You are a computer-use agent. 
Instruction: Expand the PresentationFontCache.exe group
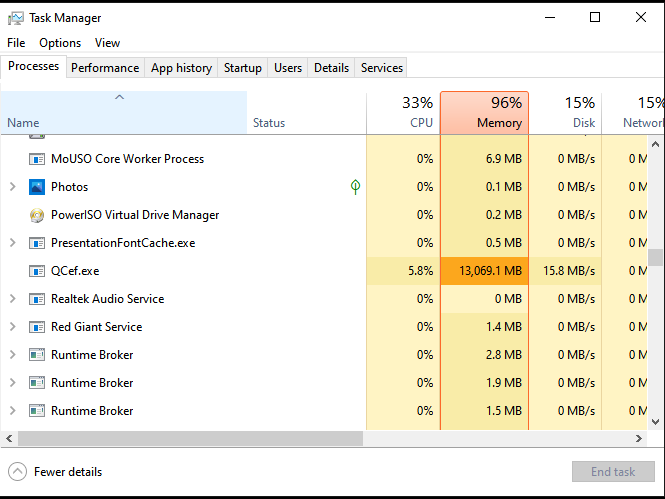click(x=12, y=243)
